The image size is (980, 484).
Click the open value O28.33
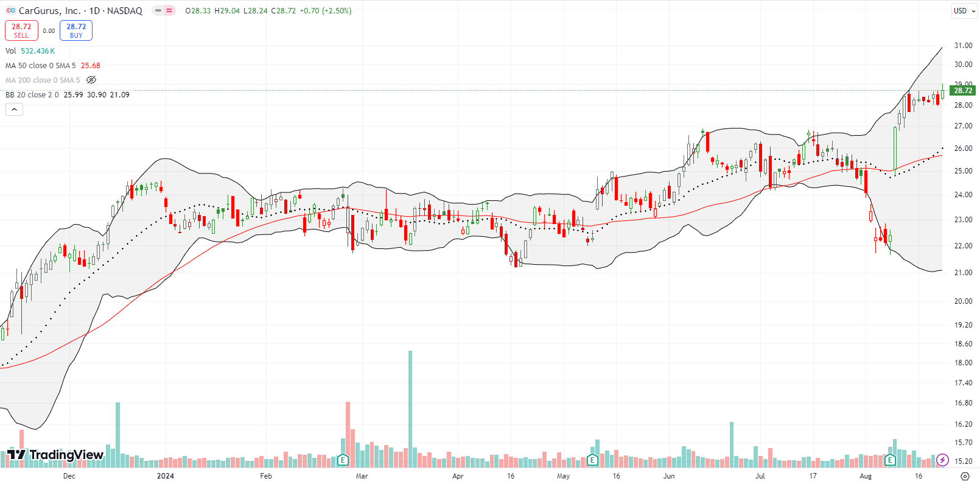[198, 11]
